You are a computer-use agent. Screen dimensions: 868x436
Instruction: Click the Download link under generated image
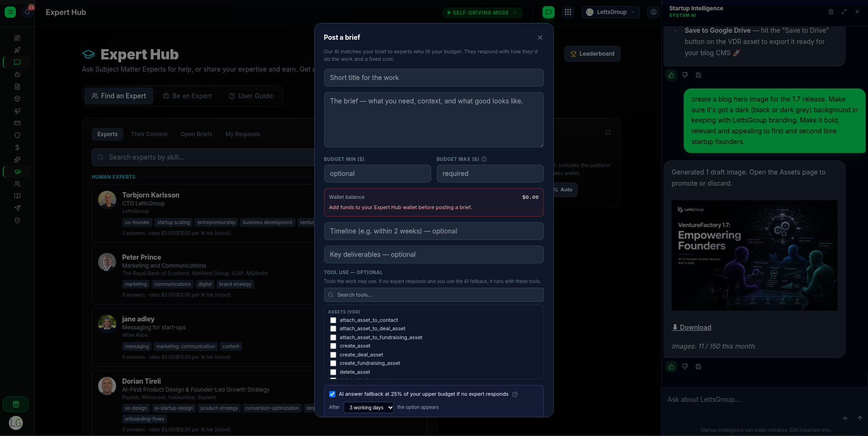pos(692,327)
